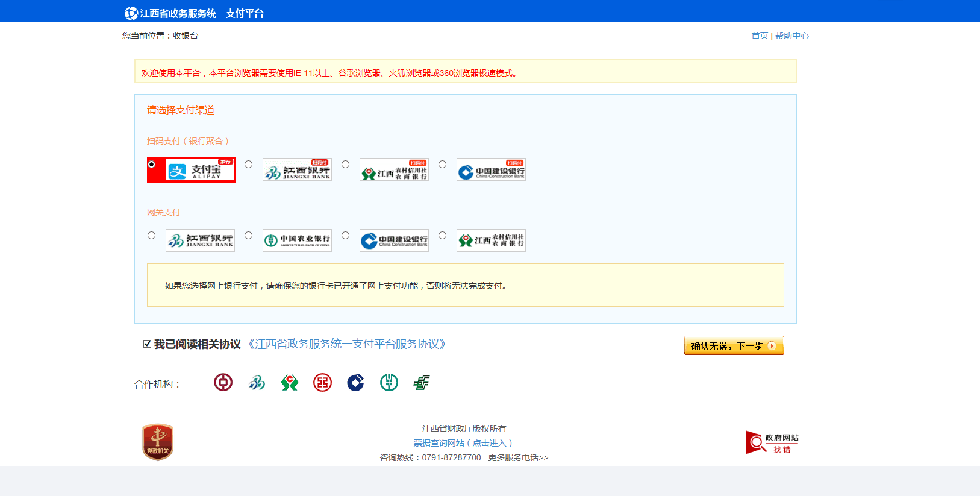Click 更多服务电话 link in footer
The height and width of the screenshot is (496, 980).
click(x=518, y=457)
